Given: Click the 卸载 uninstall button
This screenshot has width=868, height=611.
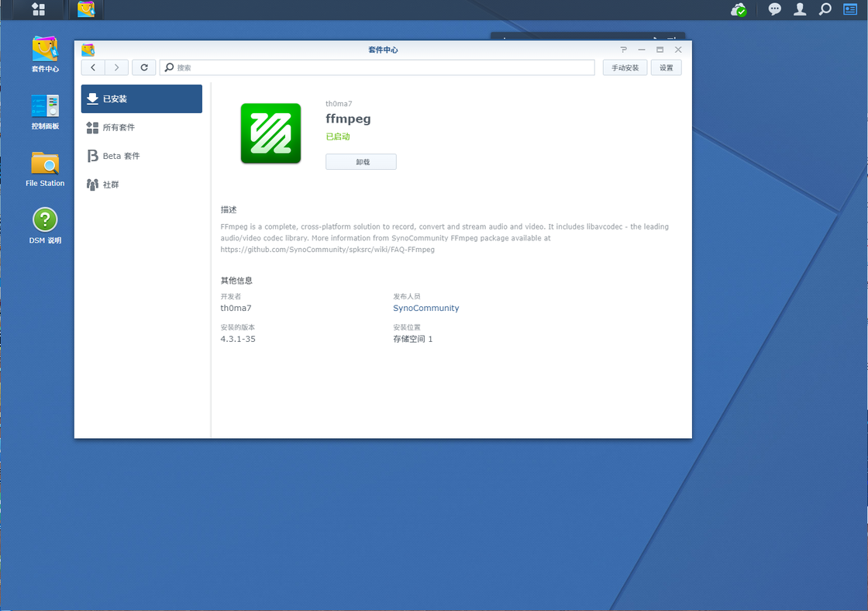Looking at the screenshot, I should click(361, 162).
